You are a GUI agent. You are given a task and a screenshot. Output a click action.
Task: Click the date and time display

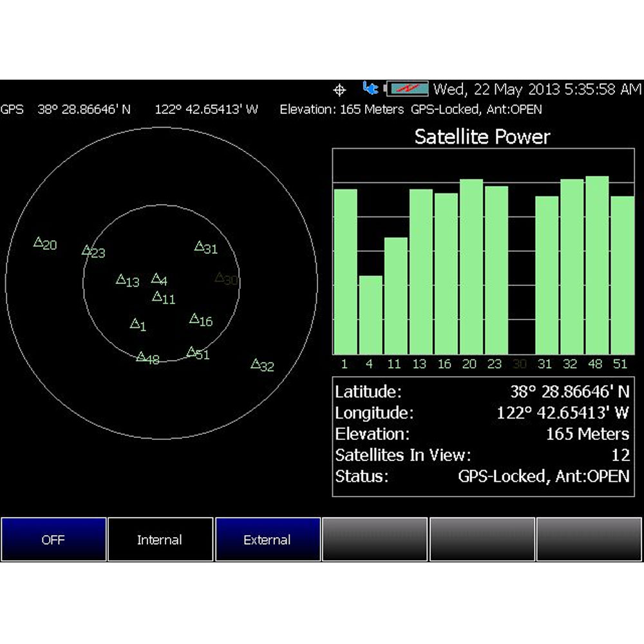[x=537, y=89]
